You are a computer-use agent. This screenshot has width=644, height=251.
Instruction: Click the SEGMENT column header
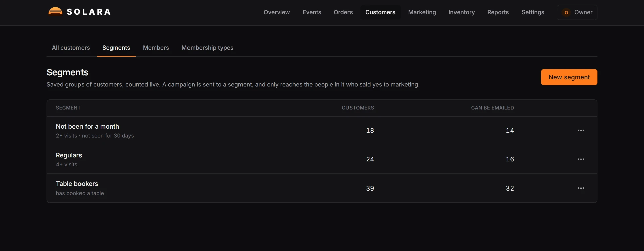click(x=68, y=108)
